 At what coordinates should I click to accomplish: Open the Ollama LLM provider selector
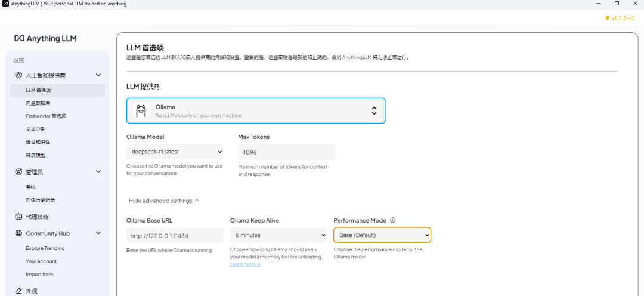click(x=256, y=110)
